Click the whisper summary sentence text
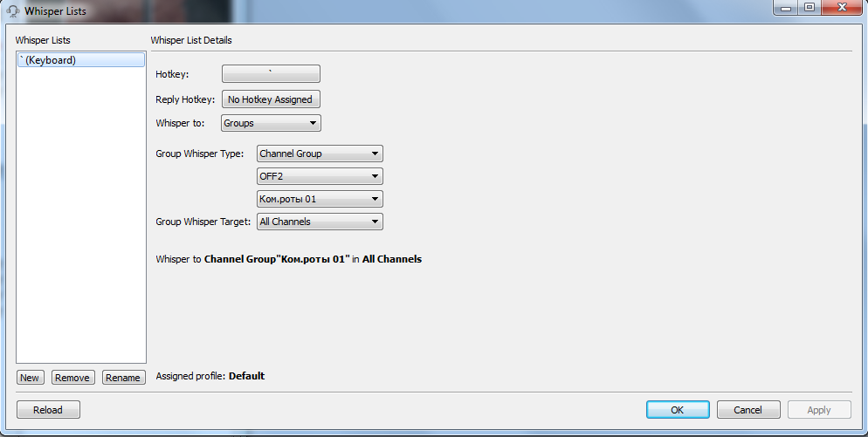This screenshot has height=437, width=868. [x=288, y=259]
